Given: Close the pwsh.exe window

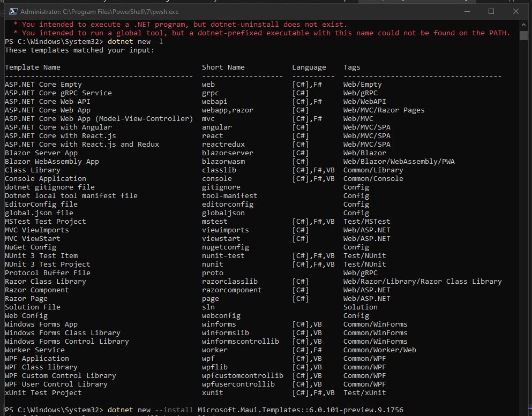Looking at the screenshot, I should 516,11.
